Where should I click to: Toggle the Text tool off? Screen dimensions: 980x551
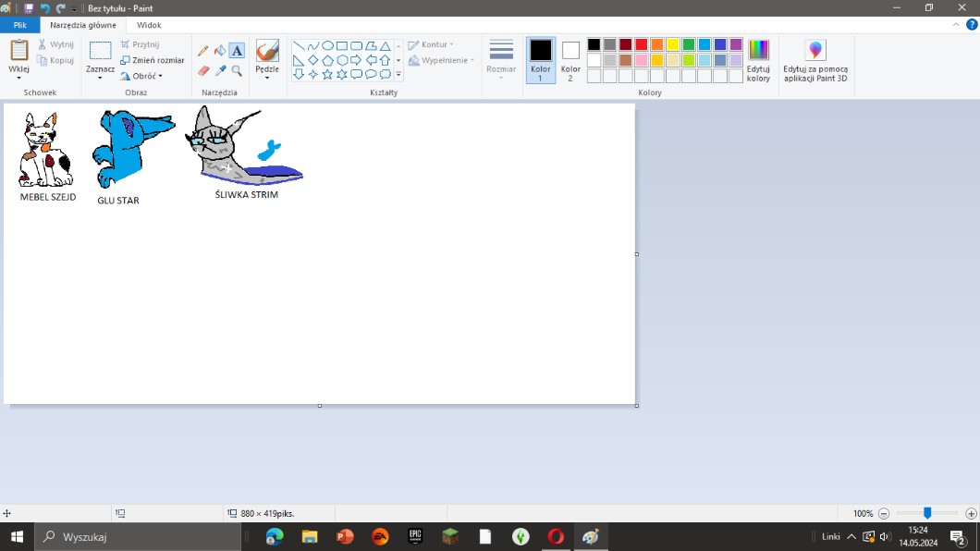click(237, 51)
